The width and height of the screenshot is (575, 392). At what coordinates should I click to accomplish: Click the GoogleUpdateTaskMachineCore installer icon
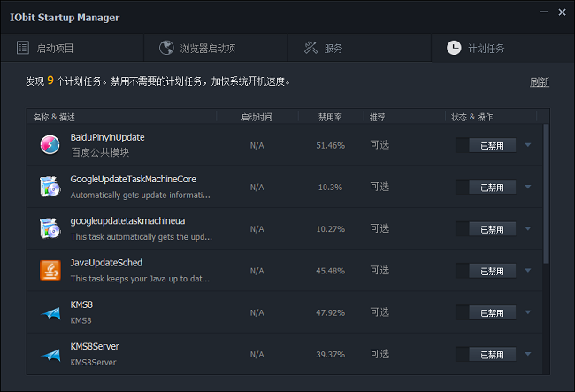coord(50,187)
